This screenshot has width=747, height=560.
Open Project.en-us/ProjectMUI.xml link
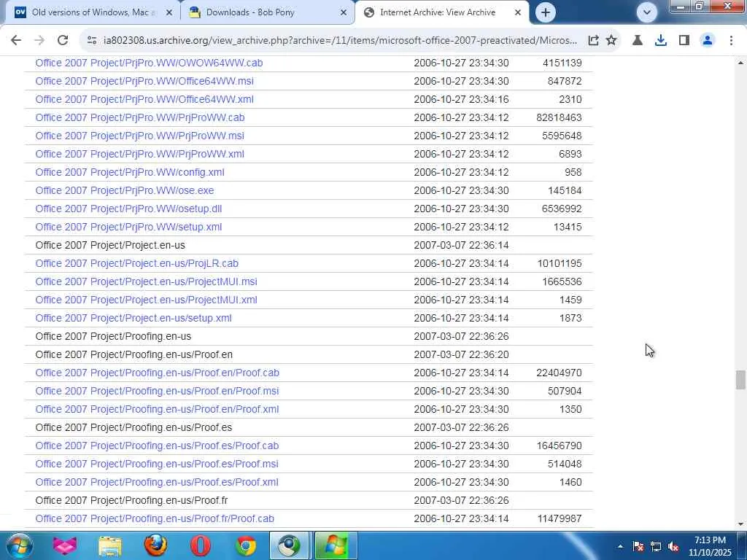pos(146,300)
